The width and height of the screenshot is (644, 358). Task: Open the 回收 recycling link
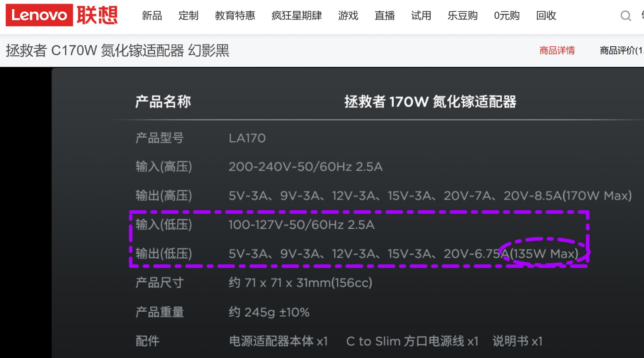tap(546, 16)
